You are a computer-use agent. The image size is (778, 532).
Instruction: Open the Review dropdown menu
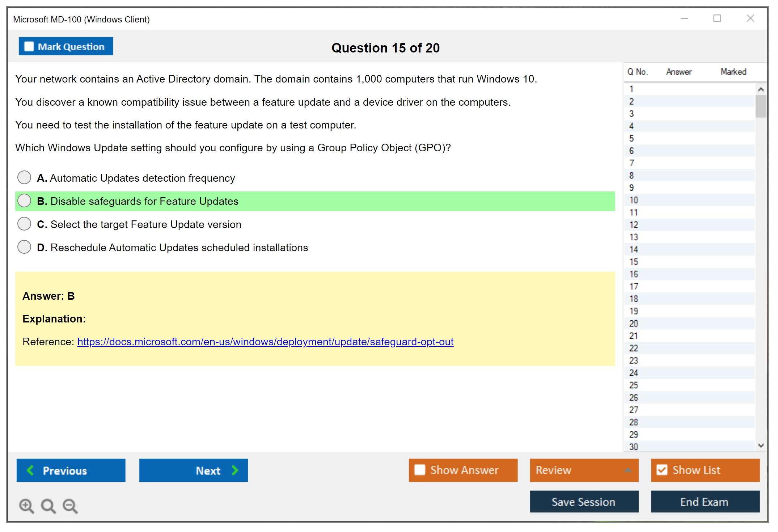(627, 470)
